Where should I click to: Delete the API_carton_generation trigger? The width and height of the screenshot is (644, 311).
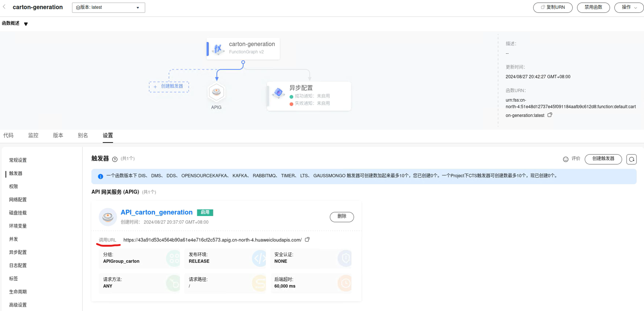pyautogui.click(x=342, y=217)
